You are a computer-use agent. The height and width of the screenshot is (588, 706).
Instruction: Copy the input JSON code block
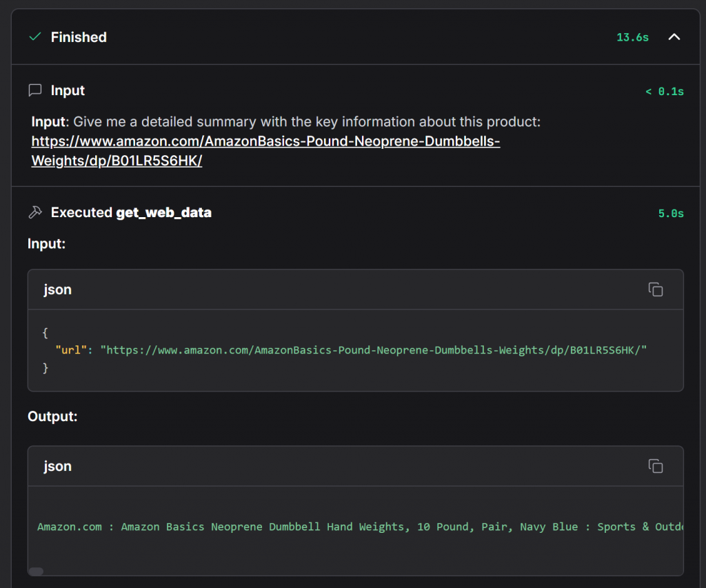pos(655,290)
